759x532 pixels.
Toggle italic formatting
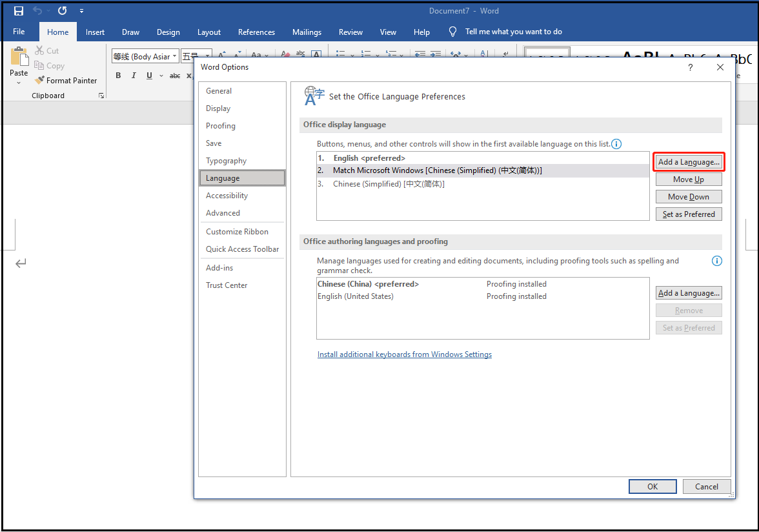pos(133,76)
